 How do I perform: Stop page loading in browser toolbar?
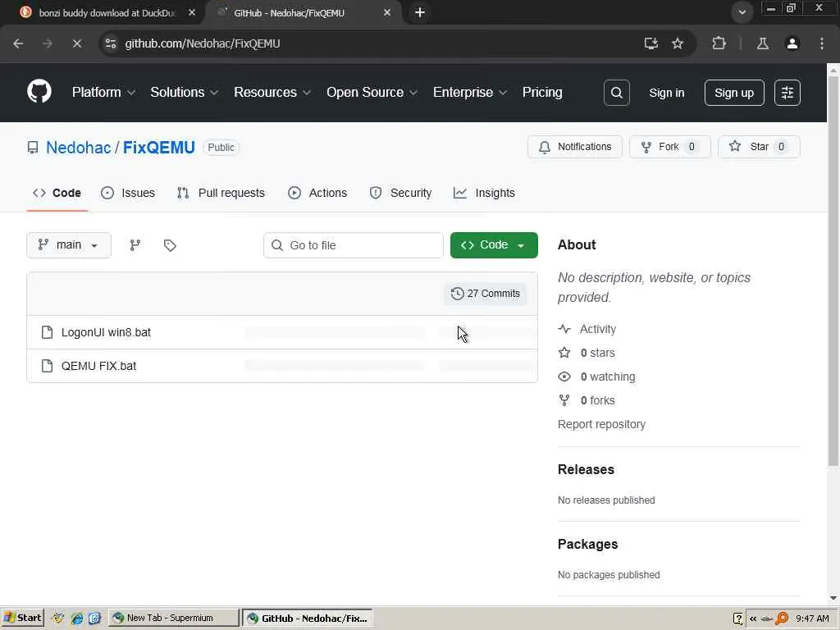pos(76,43)
